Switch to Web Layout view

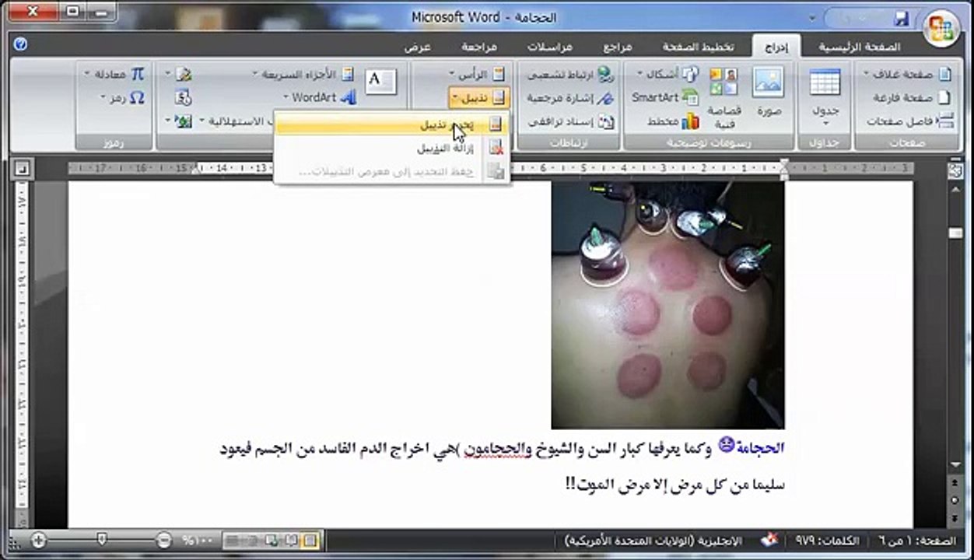click(x=272, y=540)
